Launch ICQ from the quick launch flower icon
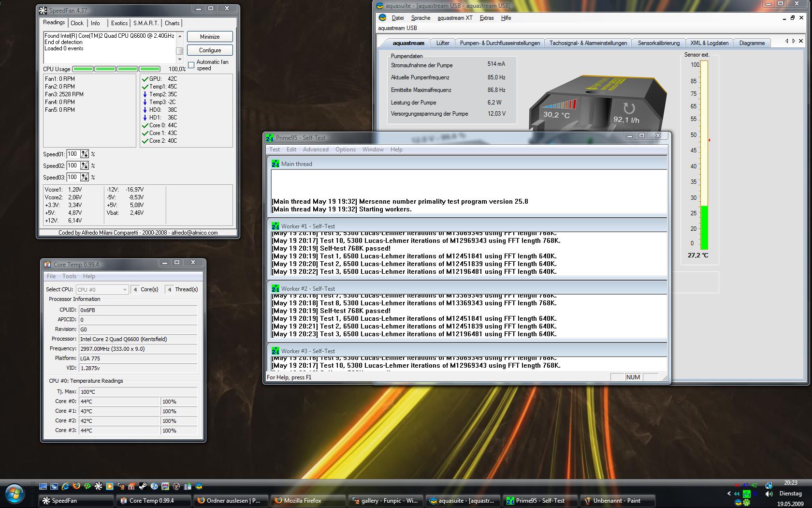812x508 pixels. pos(87,486)
